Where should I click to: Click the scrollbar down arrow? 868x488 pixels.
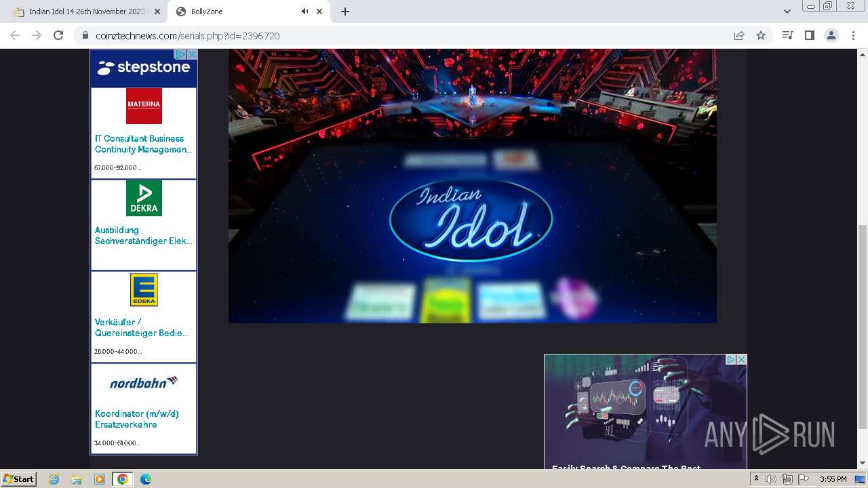pos(863,464)
